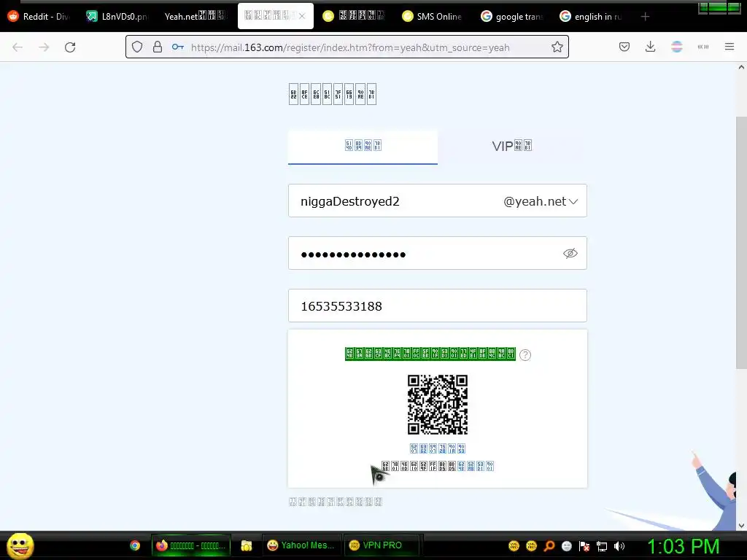Click the brackets extension icon beside hamburger menu
Image resolution: width=747 pixels, height=560 pixels.
pyautogui.click(x=703, y=47)
